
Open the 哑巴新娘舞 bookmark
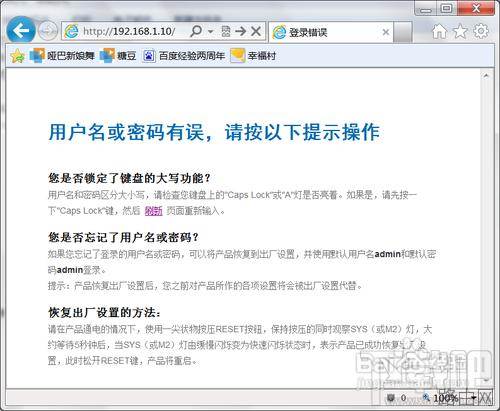[x=62, y=56]
